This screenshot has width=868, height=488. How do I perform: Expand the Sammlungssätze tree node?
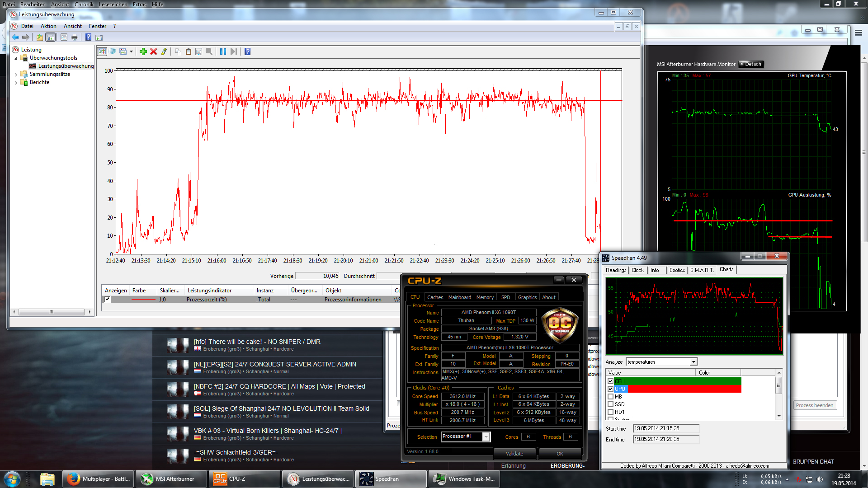click(16, 74)
